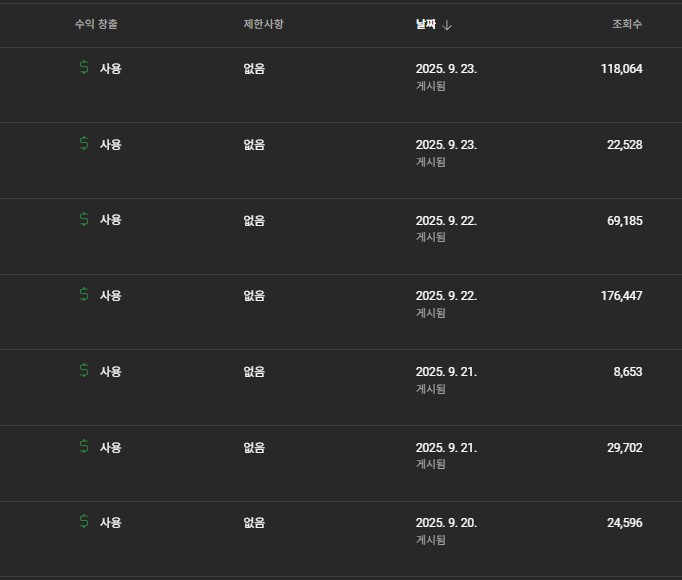682x580 pixels.
Task: Sort by the 날짜 column header
Action: coord(426,23)
